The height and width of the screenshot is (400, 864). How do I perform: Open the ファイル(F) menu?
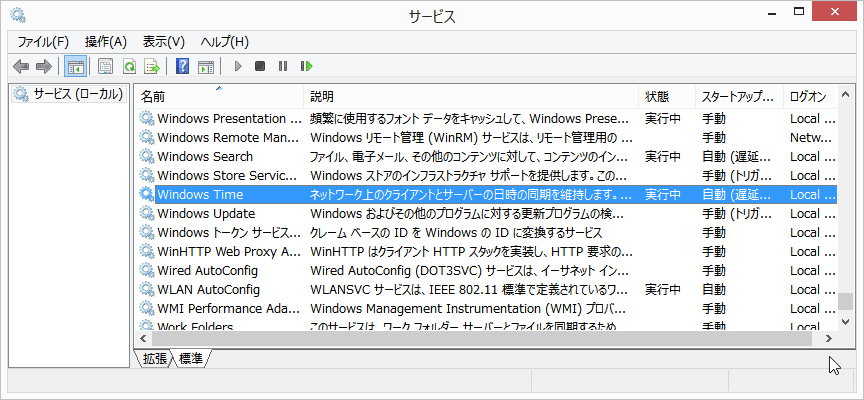pos(43,42)
